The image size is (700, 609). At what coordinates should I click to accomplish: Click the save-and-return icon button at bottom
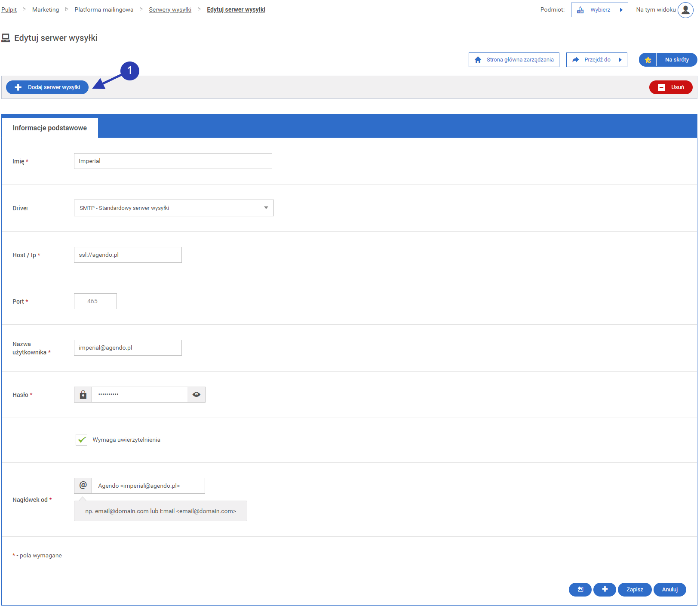coord(580,589)
